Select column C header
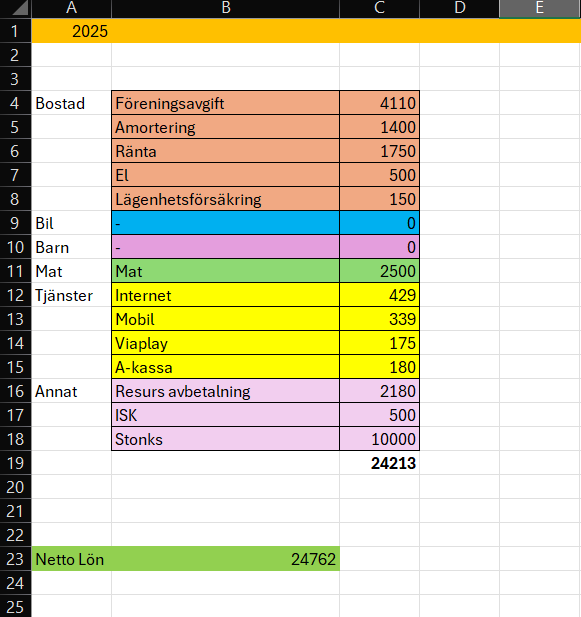Image resolution: width=581 pixels, height=617 pixels. click(380, 9)
